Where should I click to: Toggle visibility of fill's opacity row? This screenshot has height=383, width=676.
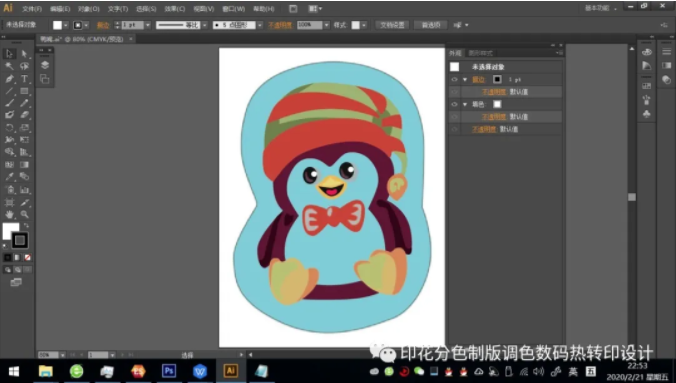click(x=454, y=117)
